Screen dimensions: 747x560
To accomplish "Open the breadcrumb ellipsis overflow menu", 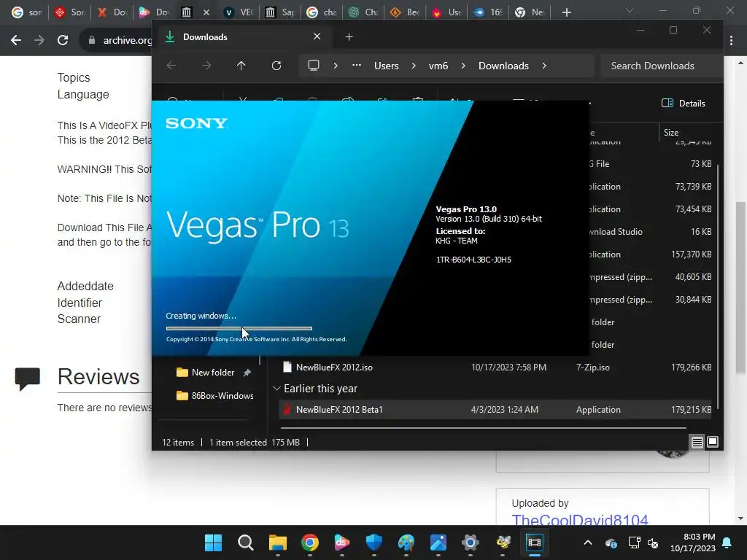I will (356, 66).
